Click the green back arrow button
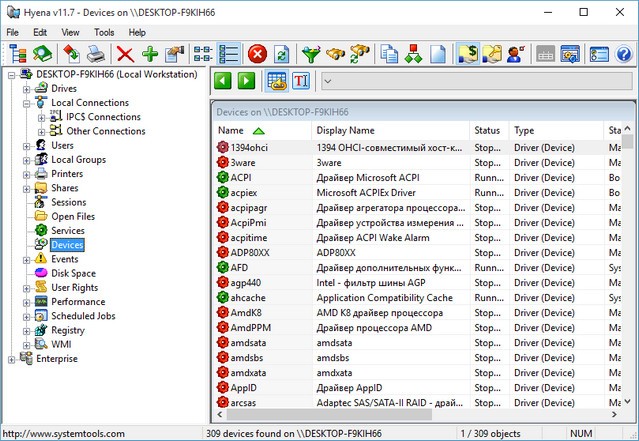Image resolution: width=639 pixels, height=441 pixels. (223, 81)
